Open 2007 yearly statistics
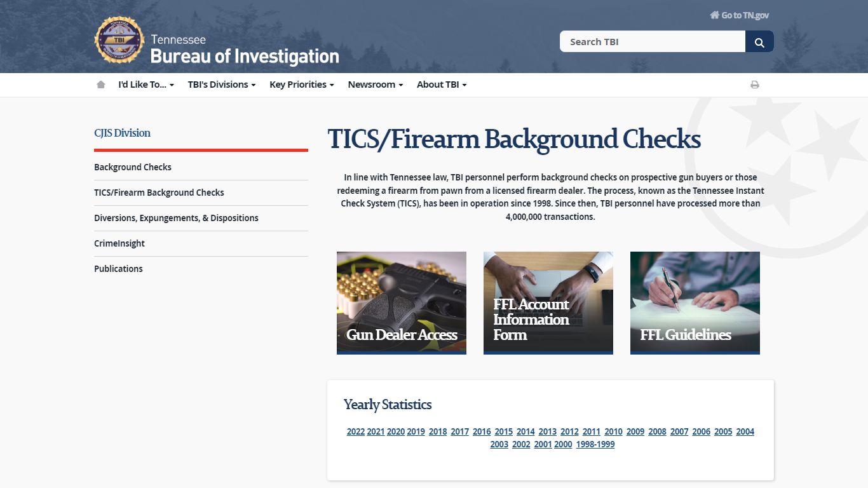 pyautogui.click(x=679, y=431)
